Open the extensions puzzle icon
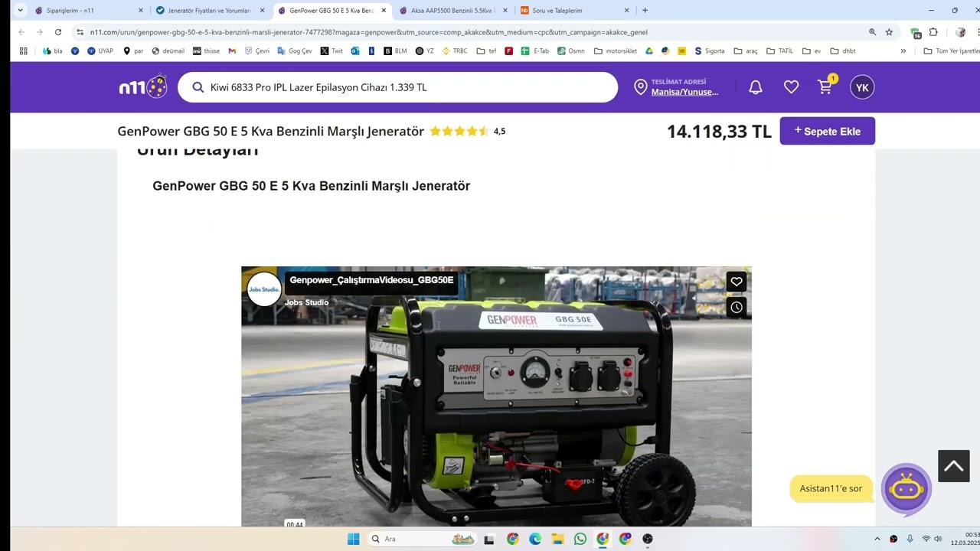980x551 pixels. click(x=933, y=32)
